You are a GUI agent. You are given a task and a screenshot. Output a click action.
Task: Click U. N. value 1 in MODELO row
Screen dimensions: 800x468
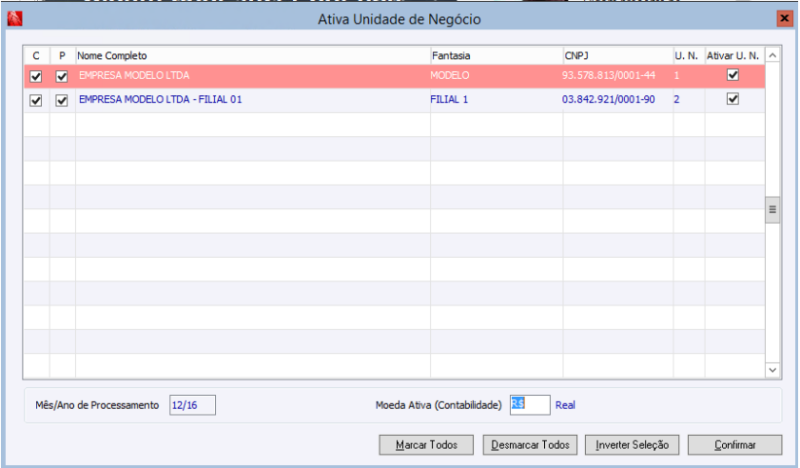point(677,76)
